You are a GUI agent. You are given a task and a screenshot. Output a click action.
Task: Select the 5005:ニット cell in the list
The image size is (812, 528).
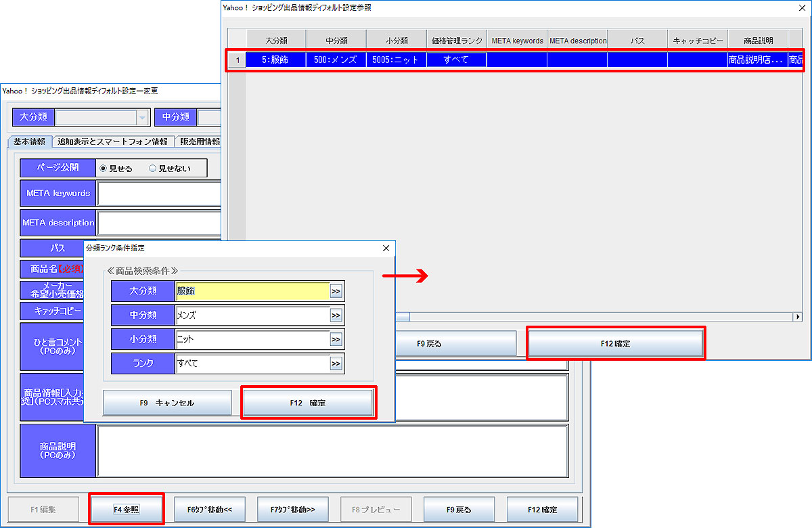pos(396,60)
